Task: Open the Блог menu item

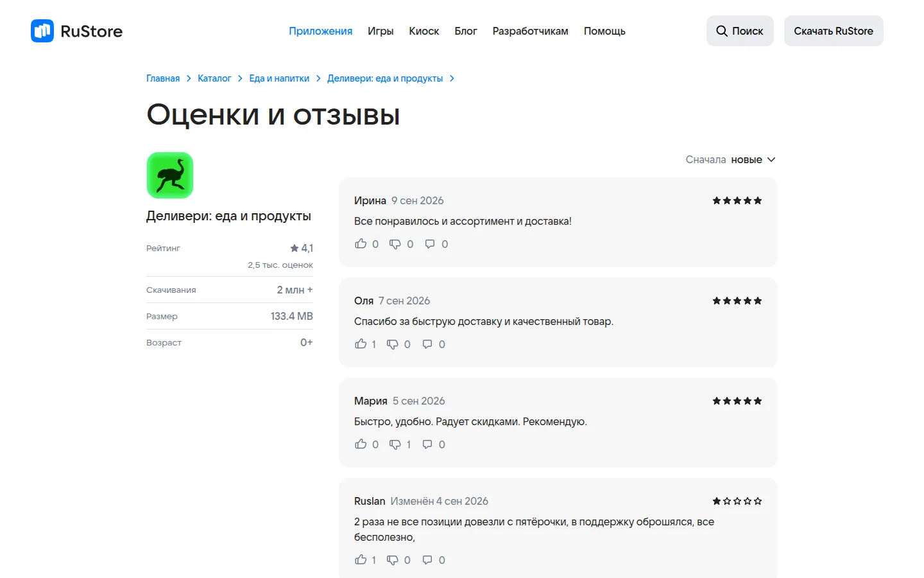Action: [466, 31]
